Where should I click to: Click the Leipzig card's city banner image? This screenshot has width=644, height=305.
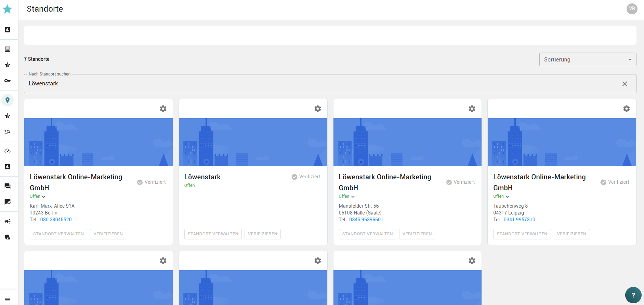tap(562, 142)
